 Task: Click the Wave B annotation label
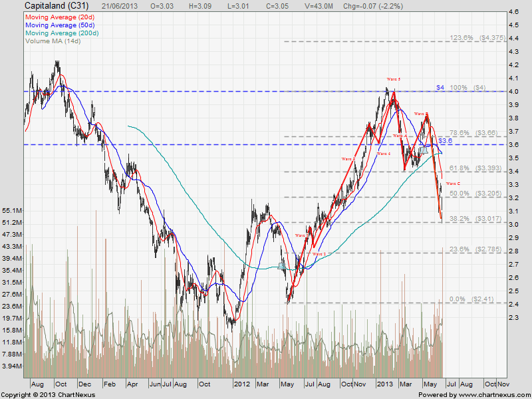(421, 114)
